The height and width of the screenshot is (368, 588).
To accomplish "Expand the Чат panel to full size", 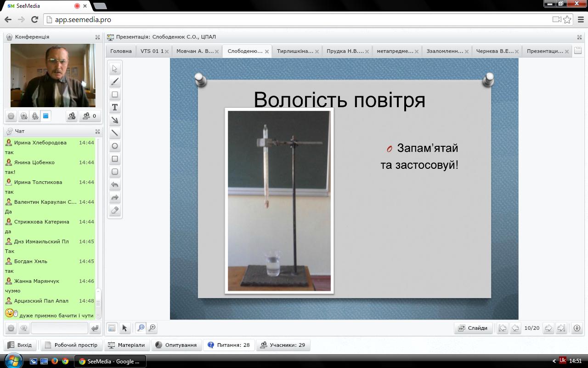I will click(x=97, y=132).
